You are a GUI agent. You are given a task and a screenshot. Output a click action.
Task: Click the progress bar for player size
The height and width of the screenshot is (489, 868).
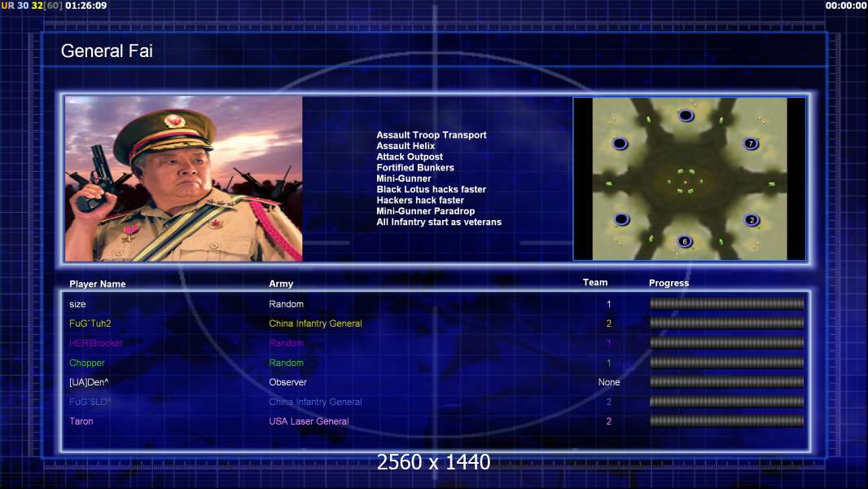coord(727,303)
